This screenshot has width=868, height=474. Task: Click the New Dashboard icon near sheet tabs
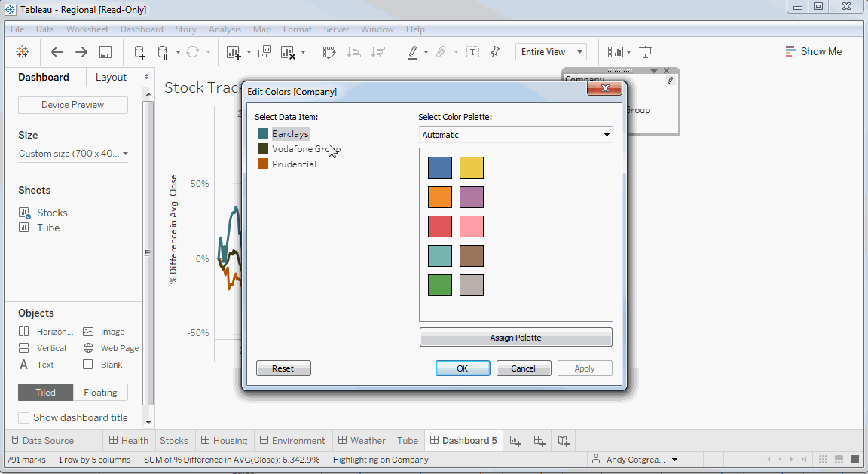(539, 440)
